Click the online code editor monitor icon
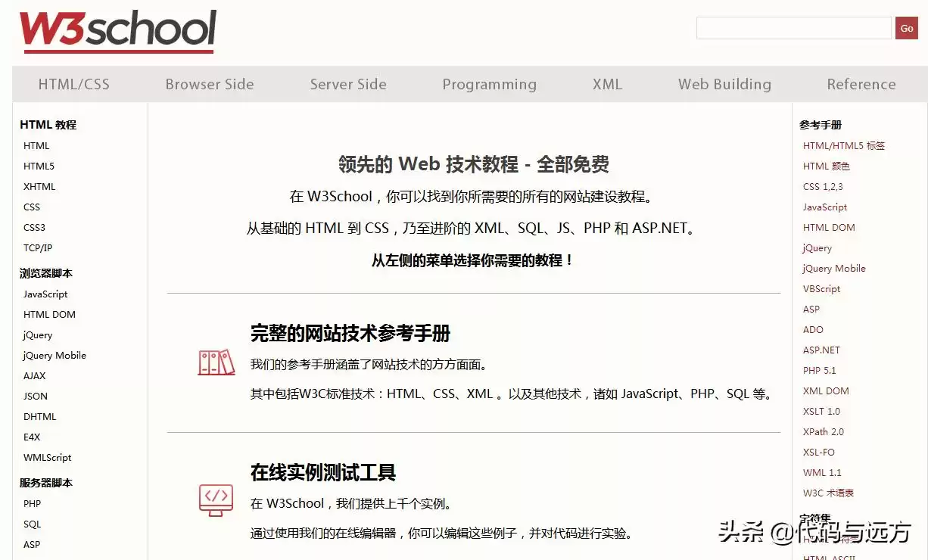 216,500
